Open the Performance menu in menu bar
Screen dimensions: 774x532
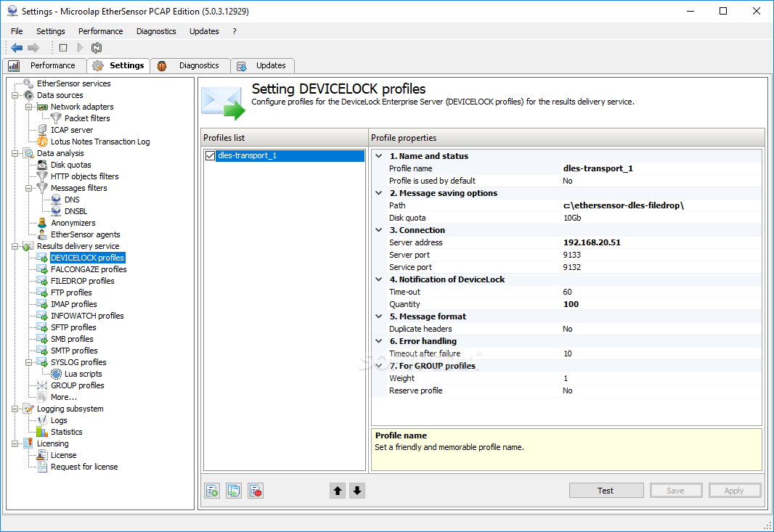pos(101,31)
